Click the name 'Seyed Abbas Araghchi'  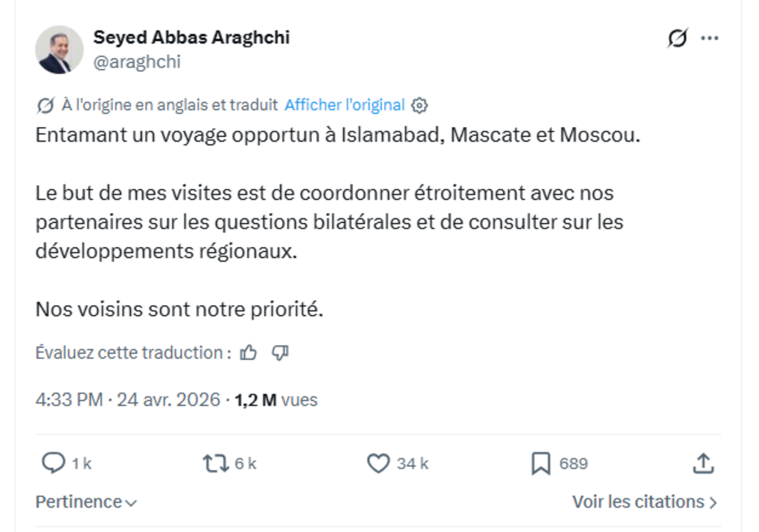click(x=191, y=36)
